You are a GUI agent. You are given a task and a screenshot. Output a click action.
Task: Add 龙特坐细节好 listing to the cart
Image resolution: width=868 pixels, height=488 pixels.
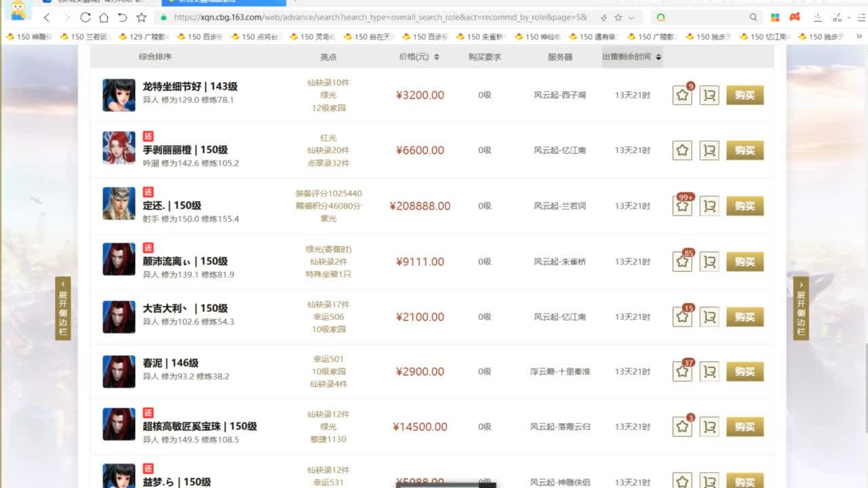click(x=709, y=95)
